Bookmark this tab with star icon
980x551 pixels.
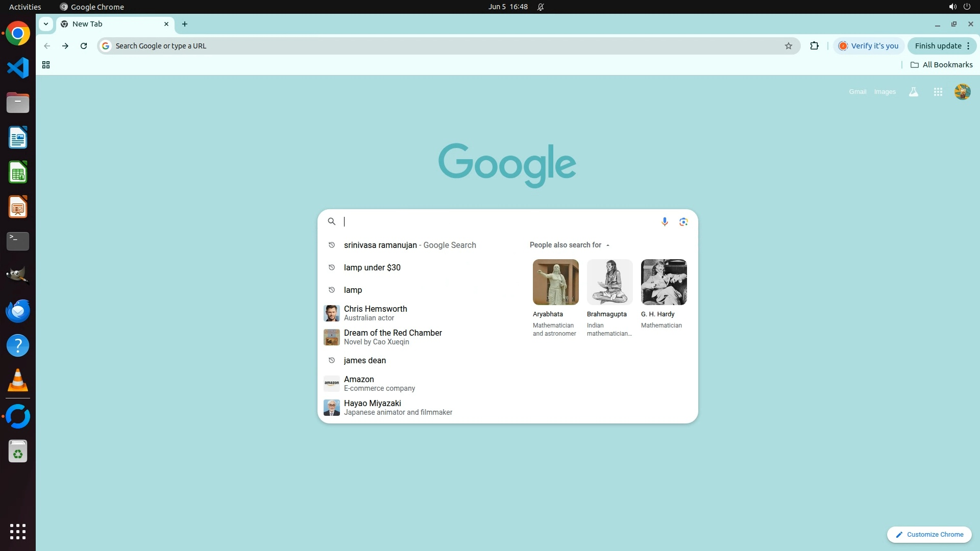789,46
